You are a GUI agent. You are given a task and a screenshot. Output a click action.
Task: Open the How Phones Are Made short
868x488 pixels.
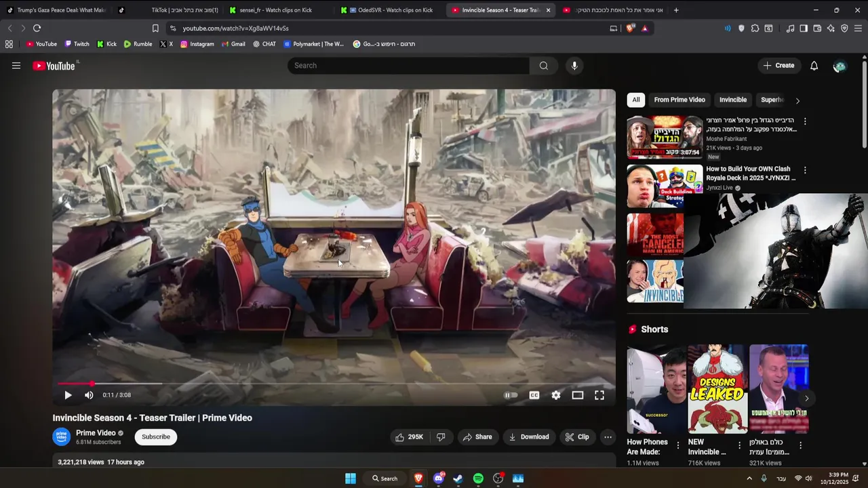click(x=656, y=389)
